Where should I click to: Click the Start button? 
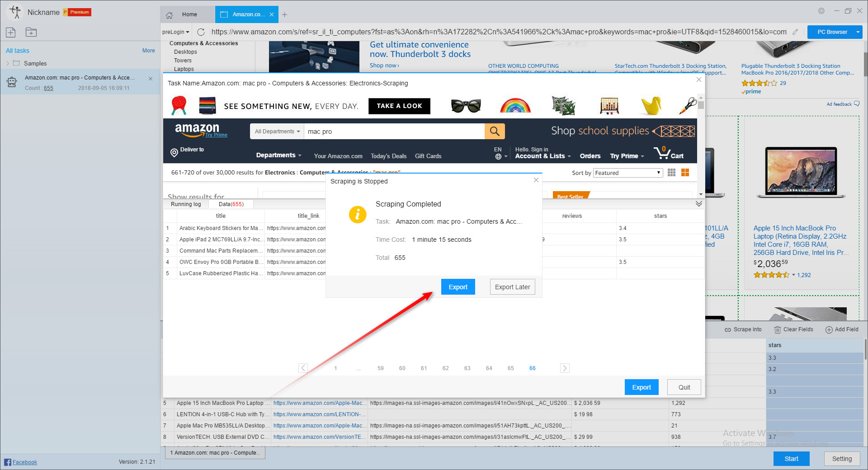791,459
